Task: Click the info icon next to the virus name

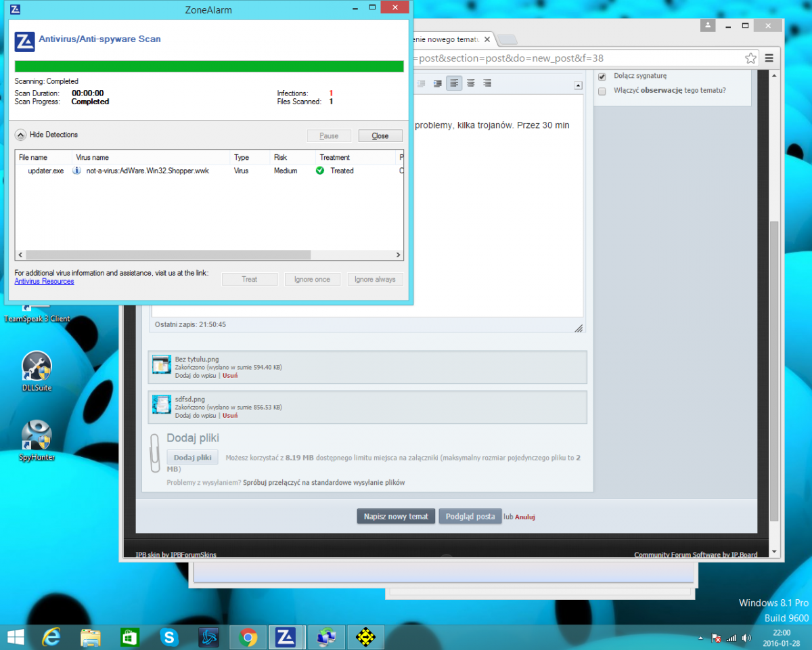Action: pyautogui.click(x=78, y=171)
